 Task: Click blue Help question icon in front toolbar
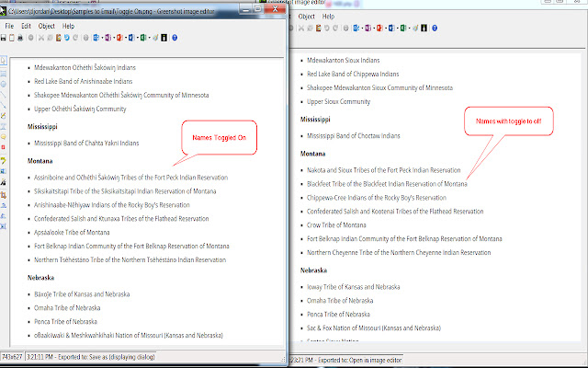pos(175,38)
